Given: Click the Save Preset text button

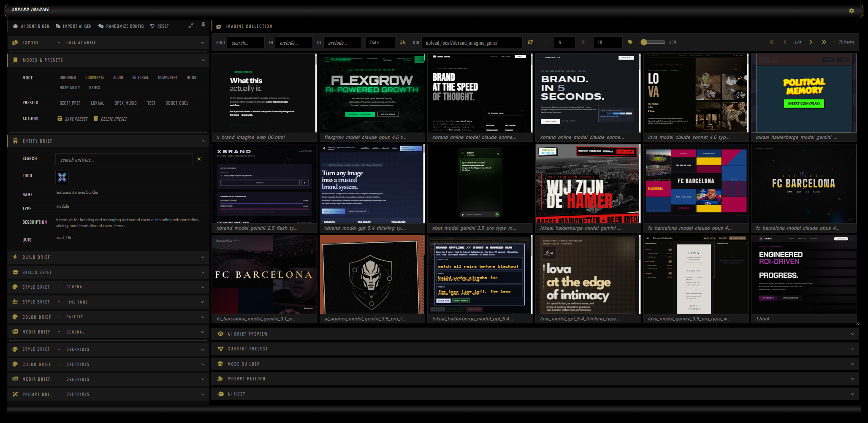Looking at the screenshot, I should (x=76, y=119).
